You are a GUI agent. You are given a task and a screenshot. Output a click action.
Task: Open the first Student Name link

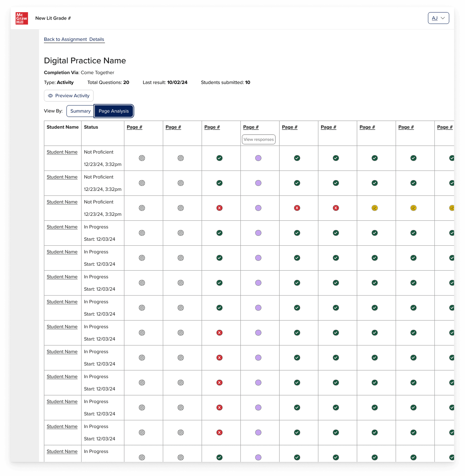pyautogui.click(x=62, y=152)
